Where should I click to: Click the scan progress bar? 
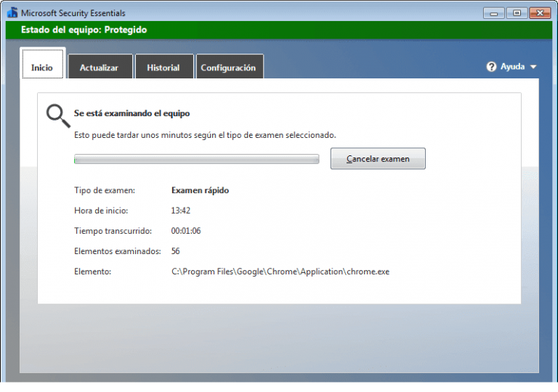[196, 159]
